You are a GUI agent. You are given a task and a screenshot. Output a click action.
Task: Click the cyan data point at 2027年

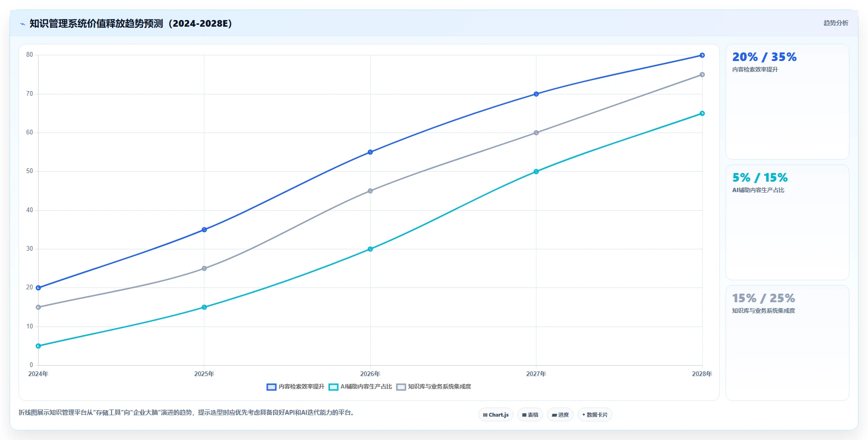coord(536,172)
